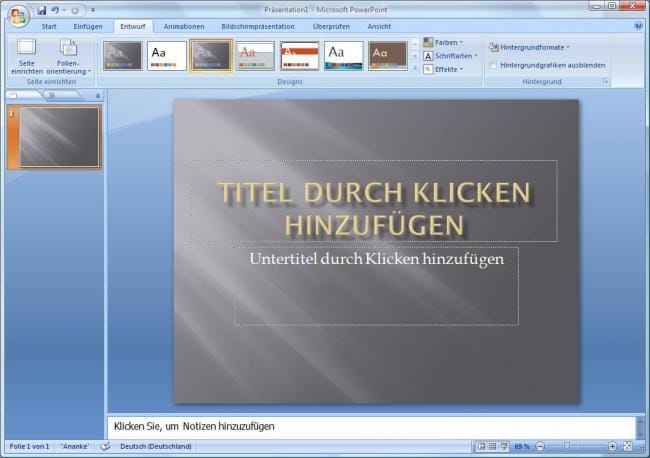Viewport: 650px width, 458px height.
Task: Open the Farben colors dropdown
Action: 443,42
